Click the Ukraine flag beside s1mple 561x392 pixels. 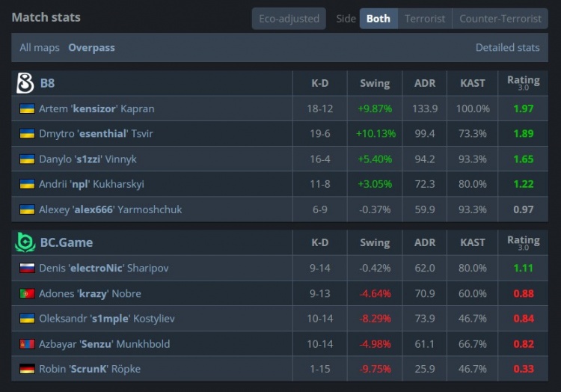point(27,319)
